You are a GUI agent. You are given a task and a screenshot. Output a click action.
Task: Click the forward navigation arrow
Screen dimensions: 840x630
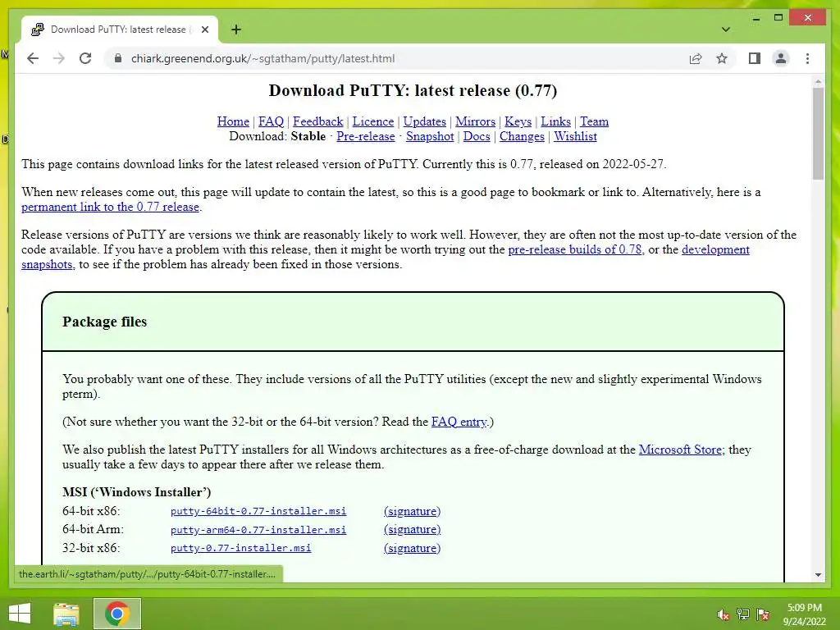[x=59, y=58]
